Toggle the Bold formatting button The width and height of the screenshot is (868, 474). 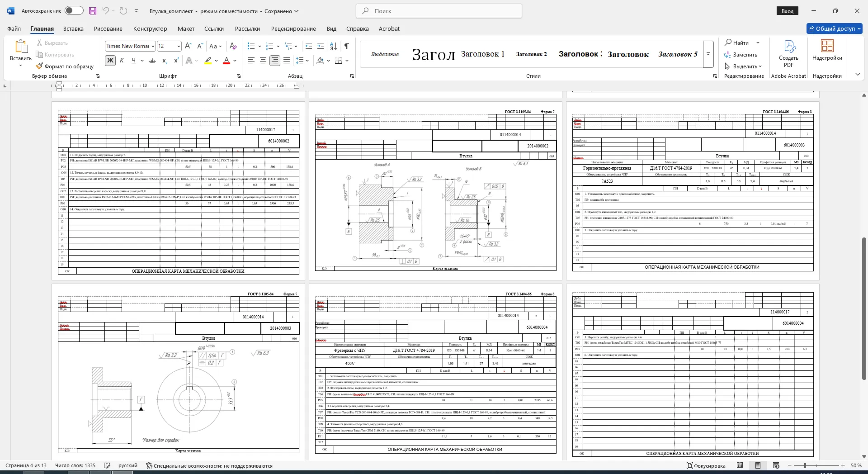click(x=110, y=61)
